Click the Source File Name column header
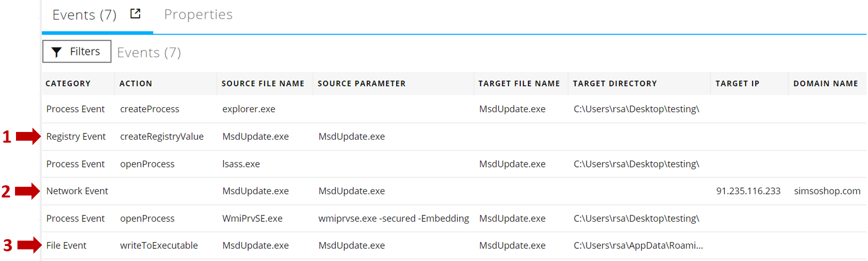The image size is (868, 261). [263, 83]
